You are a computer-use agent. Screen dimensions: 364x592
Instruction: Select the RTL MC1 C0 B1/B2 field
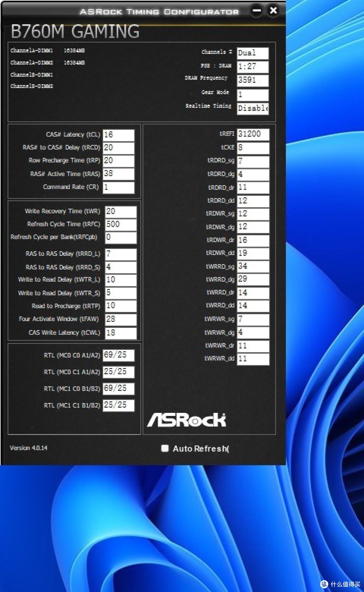[x=119, y=389]
